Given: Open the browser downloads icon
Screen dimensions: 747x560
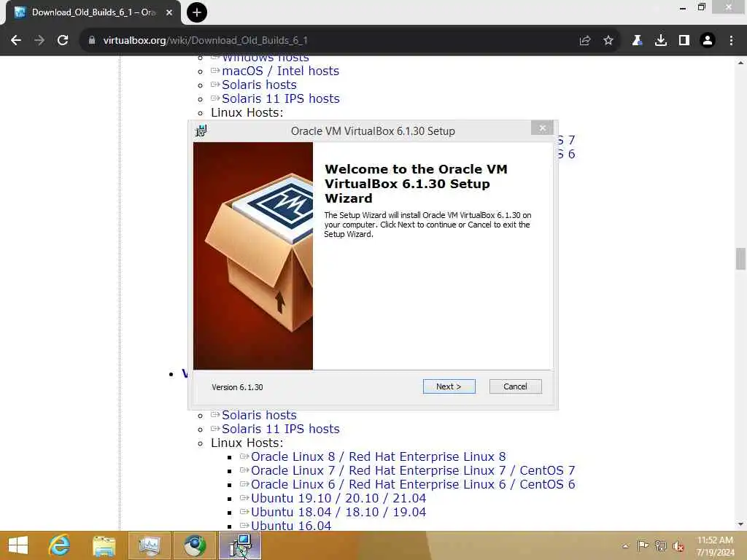Looking at the screenshot, I should [x=661, y=41].
